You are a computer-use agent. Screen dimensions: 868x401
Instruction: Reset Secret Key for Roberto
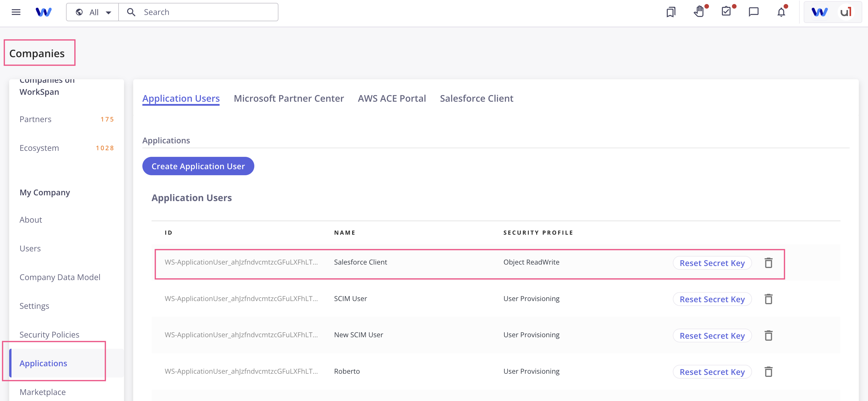coord(712,372)
